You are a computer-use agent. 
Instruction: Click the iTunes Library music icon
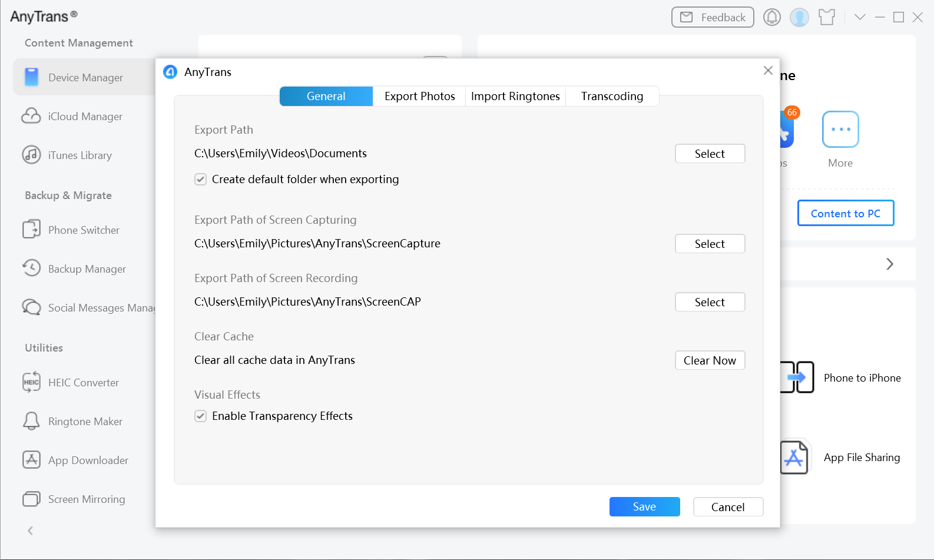click(x=31, y=155)
